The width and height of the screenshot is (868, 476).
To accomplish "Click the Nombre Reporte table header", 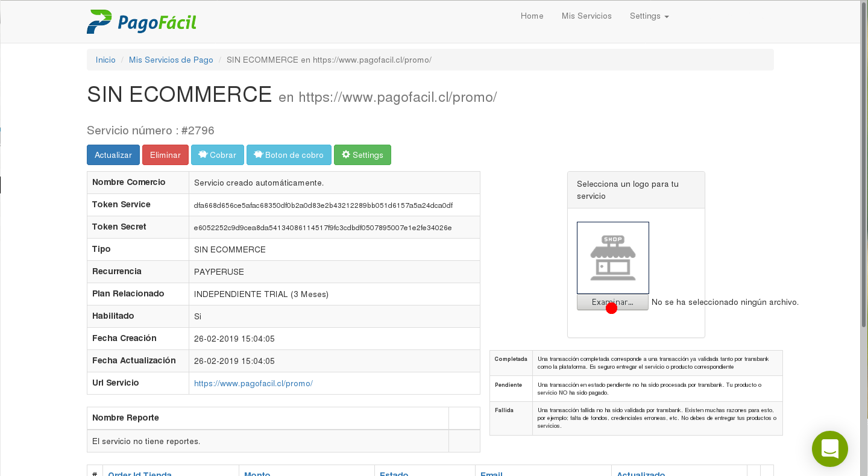I will [x=268, y=418].
